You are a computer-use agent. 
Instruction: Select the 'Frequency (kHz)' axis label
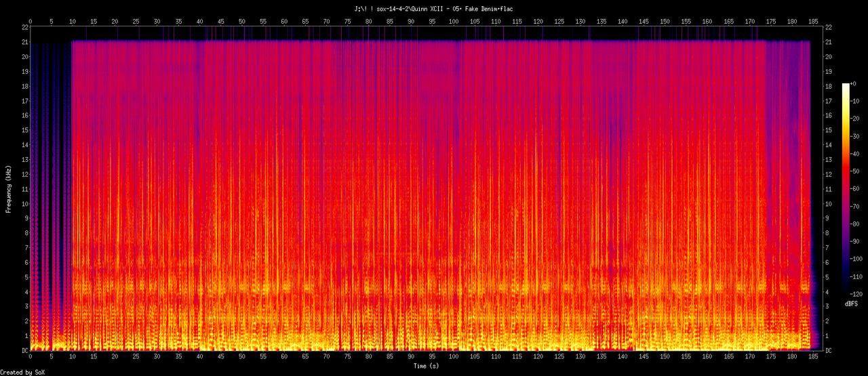(x=9, y=188)
